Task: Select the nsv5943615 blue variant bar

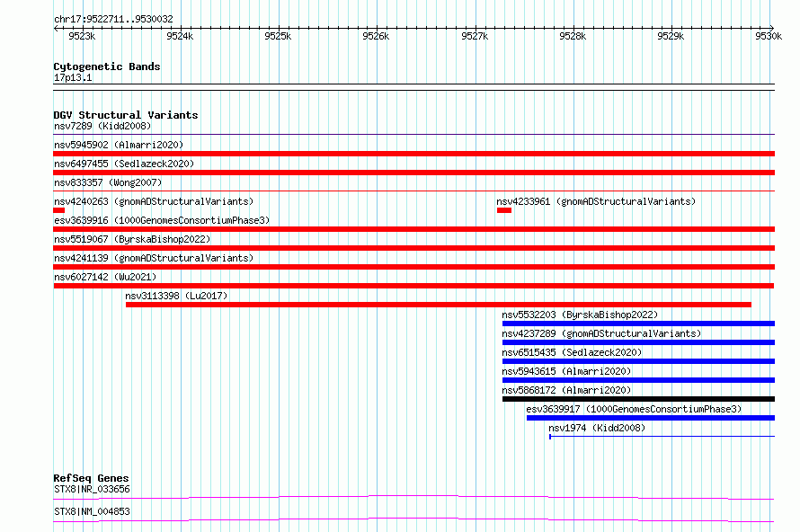Action: pos(638,380)
